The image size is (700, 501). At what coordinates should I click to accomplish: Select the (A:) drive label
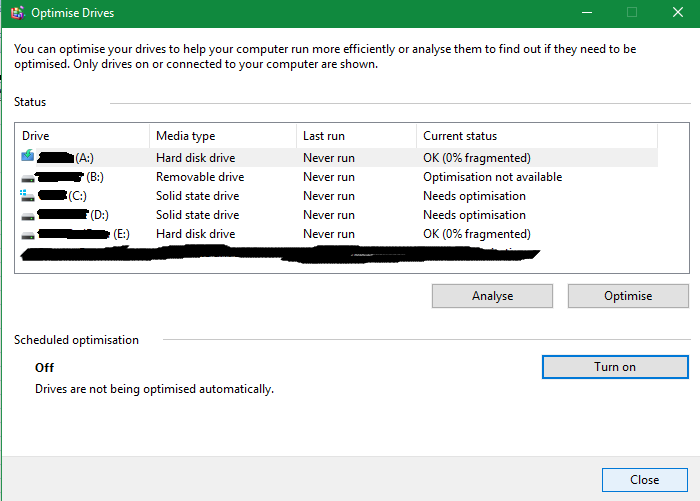84,158
